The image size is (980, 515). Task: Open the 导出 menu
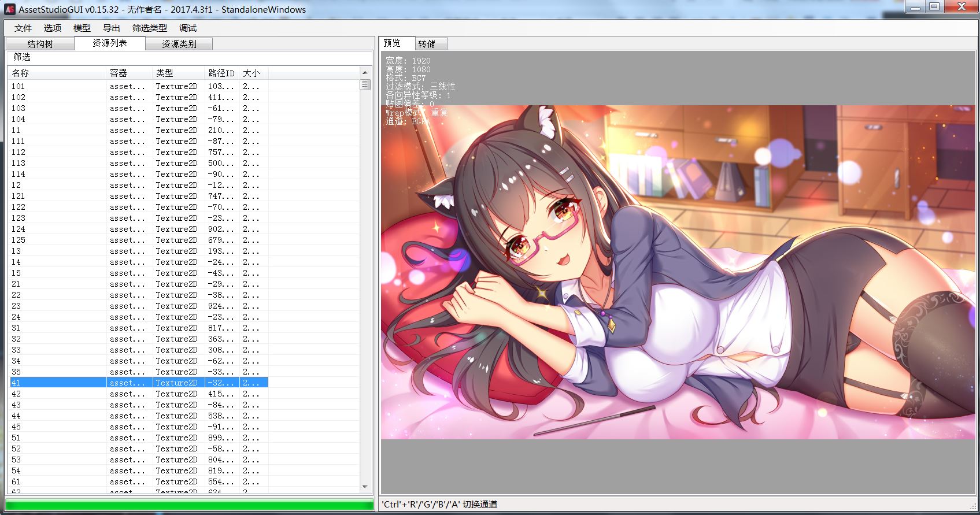[112, 28]
